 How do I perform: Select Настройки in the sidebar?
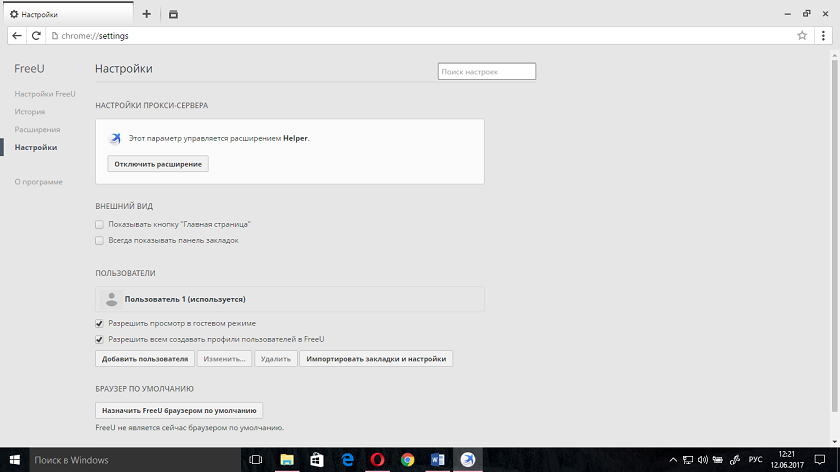tap(35, 147)
